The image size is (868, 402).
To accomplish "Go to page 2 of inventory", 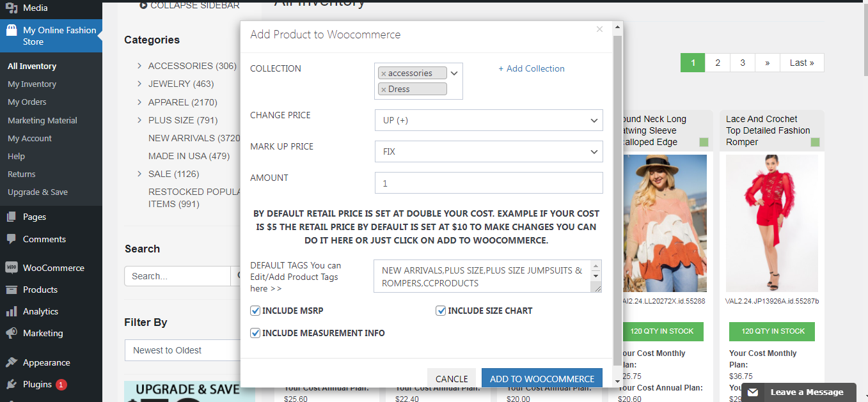I will point(718,63).
